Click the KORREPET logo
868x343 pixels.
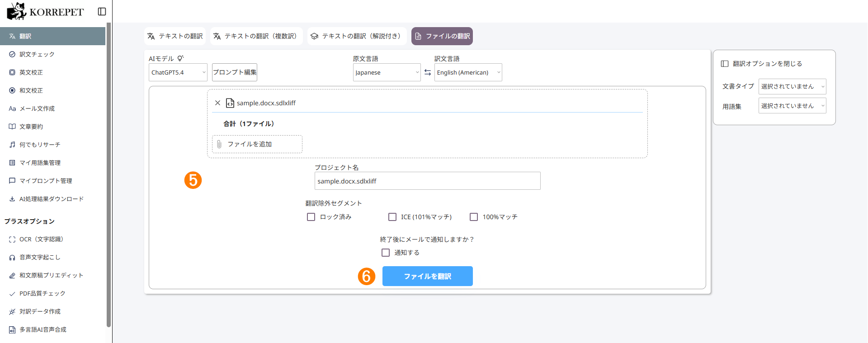[x=45, y=12]
